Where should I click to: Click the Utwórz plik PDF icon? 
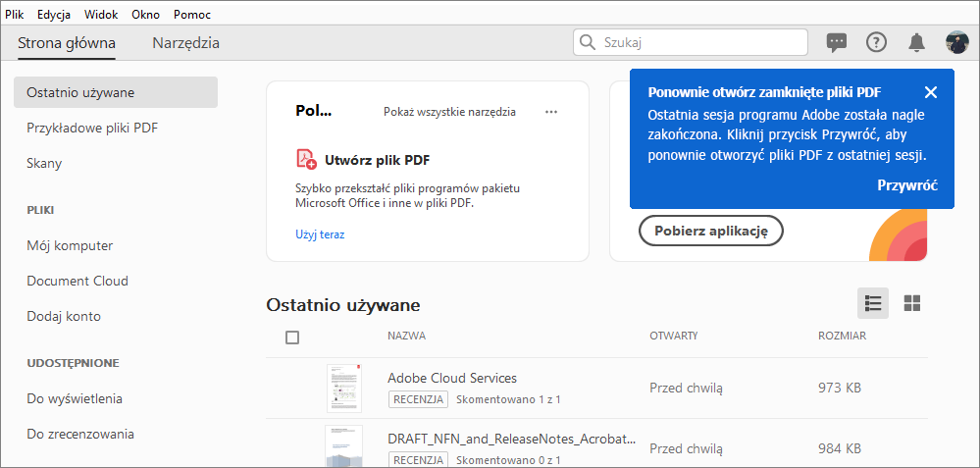pos(306,159)
